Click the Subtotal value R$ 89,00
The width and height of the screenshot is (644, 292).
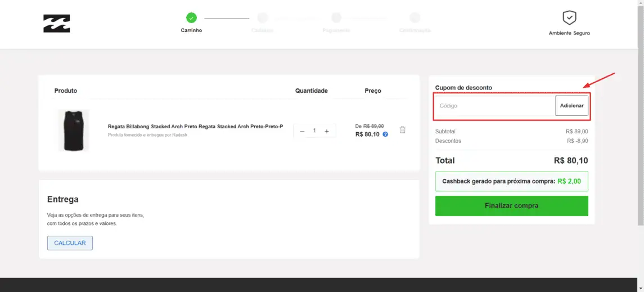577,132
